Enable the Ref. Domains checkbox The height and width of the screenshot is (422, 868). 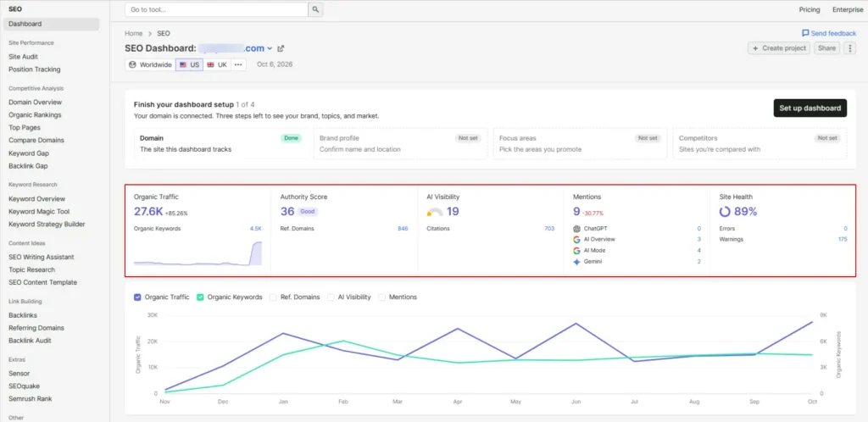click(x=273, y=297)
